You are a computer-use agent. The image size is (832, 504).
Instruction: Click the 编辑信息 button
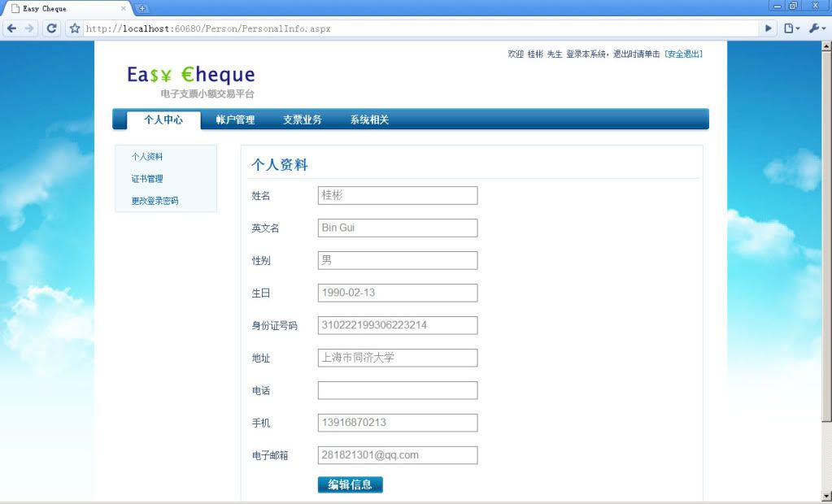351,484
